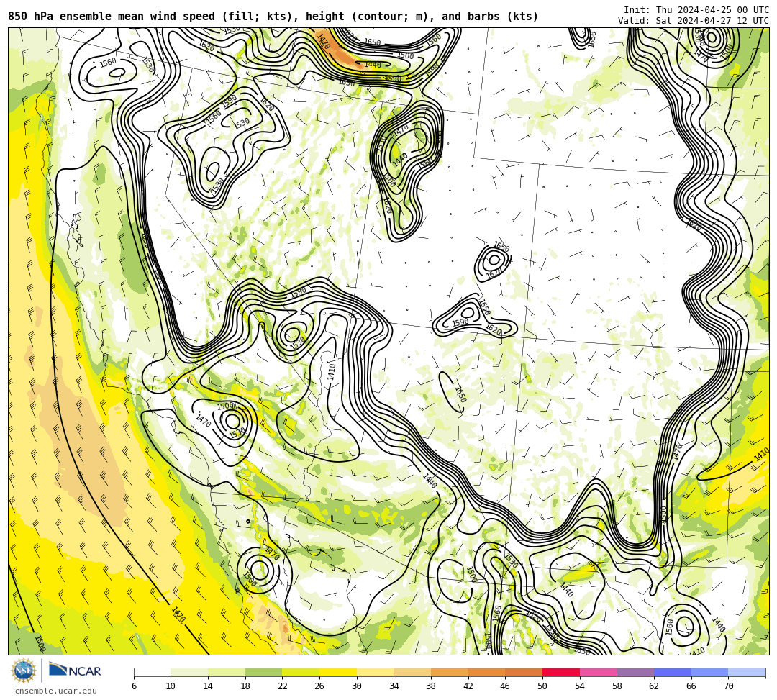Select the map title text about 850 hPa
The height and width of the screenshot is (700, 777).
pyautogui.click(x=273, y=17)
